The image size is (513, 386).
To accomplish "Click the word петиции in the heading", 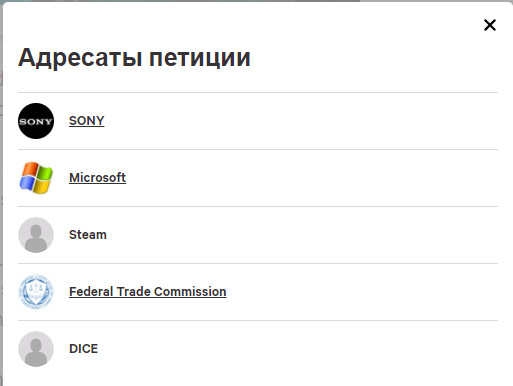I will point(200,58).
